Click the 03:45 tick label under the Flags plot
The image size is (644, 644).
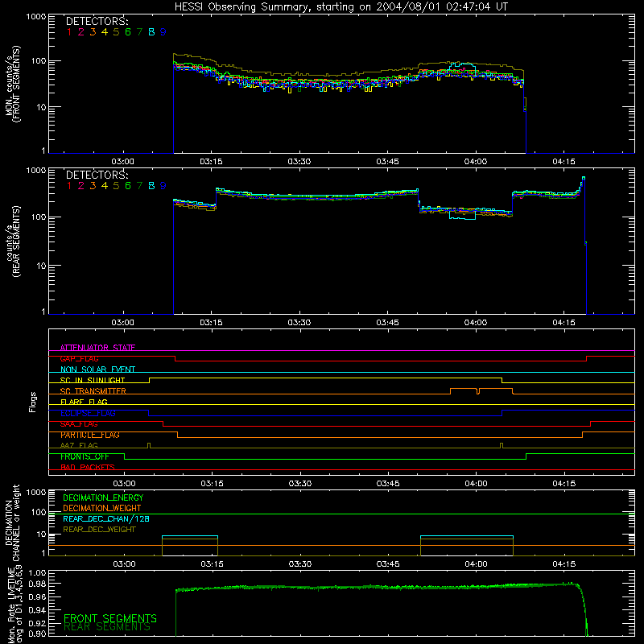tap(388, 484)
